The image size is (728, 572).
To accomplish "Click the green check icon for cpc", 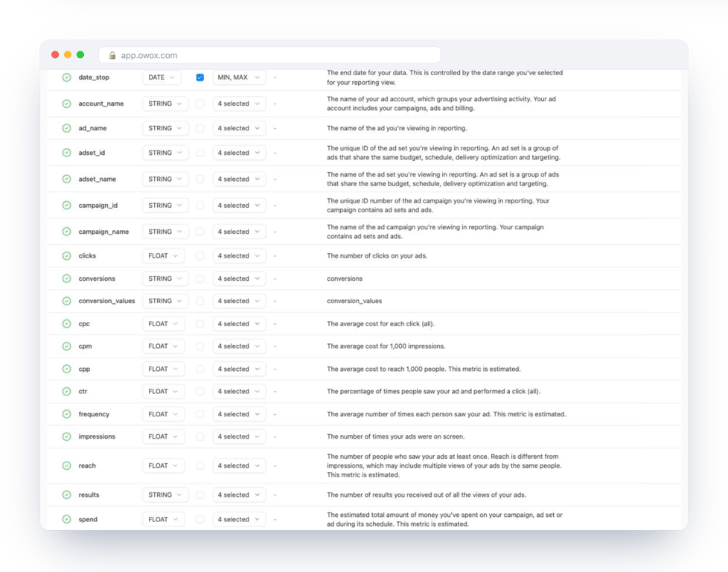I will coord(66,323).
